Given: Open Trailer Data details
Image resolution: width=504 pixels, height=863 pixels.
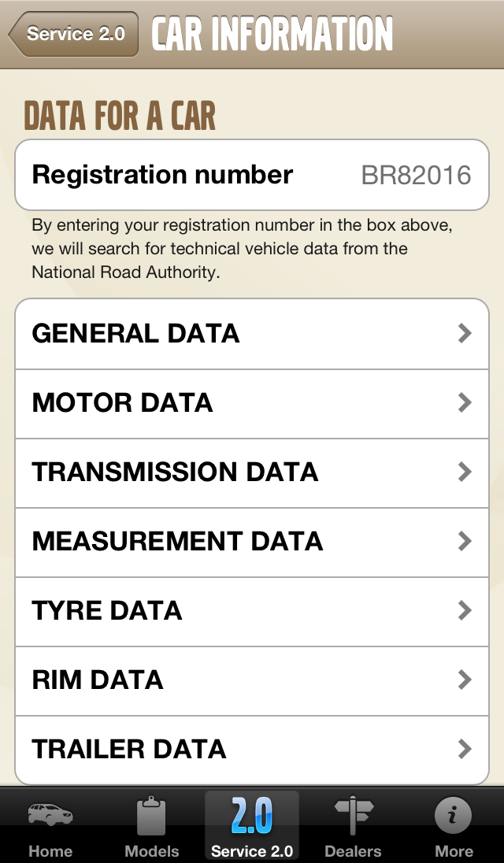Looking at the screenshot, I should [252, 750].
